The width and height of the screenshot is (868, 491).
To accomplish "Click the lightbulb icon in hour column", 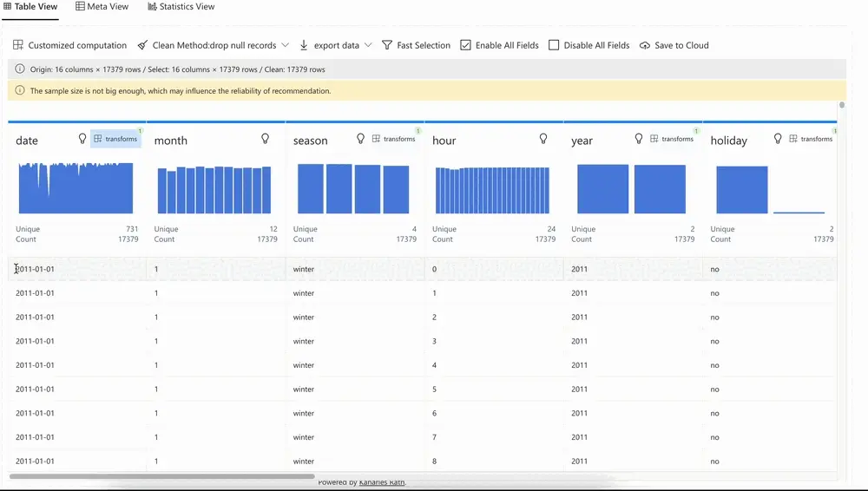I will point(543,139).
